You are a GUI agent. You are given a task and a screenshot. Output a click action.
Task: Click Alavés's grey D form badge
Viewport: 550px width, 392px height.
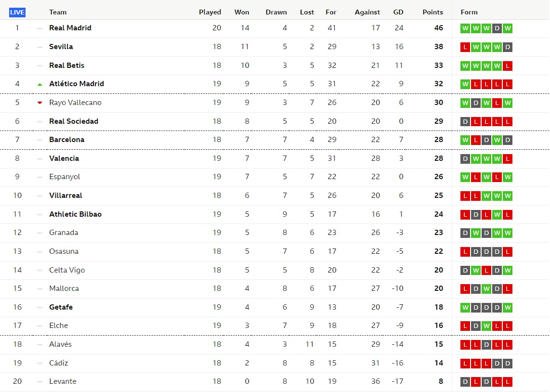(486, 345)
